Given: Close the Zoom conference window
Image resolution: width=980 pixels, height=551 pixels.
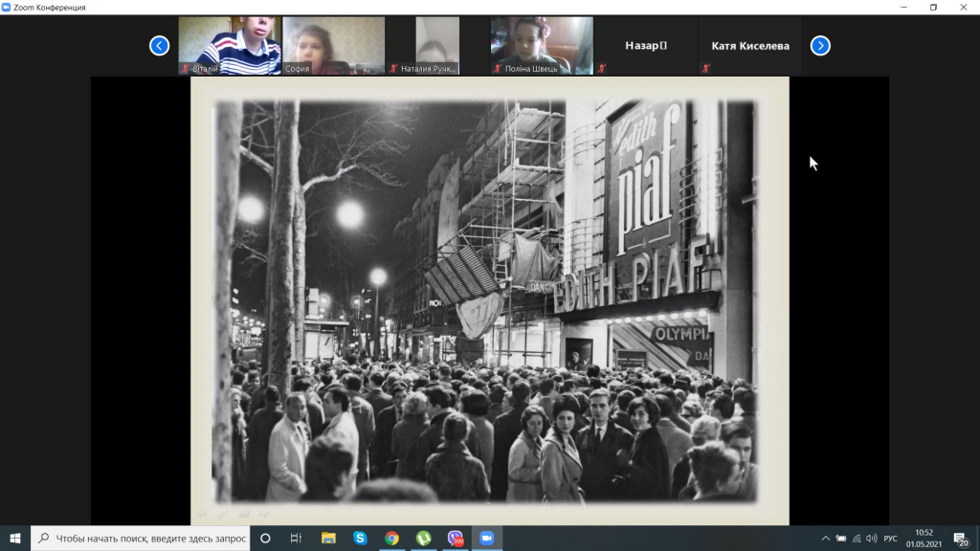Looking at the screenshot, I should tap(964, 8).
